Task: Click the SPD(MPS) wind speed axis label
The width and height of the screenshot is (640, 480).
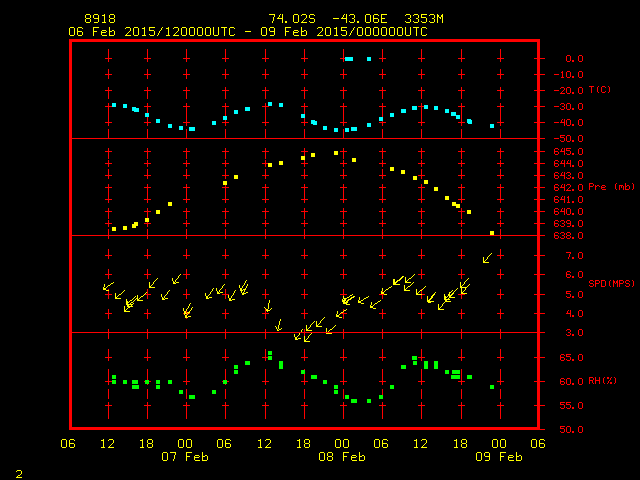Action: coord(611,283)
